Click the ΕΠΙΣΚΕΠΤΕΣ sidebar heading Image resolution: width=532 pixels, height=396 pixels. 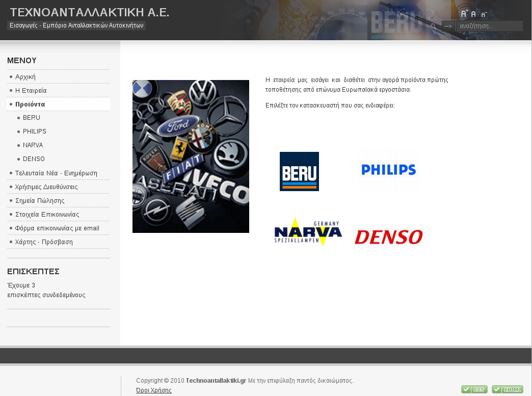pyautogui.click(x=33, y=272)
